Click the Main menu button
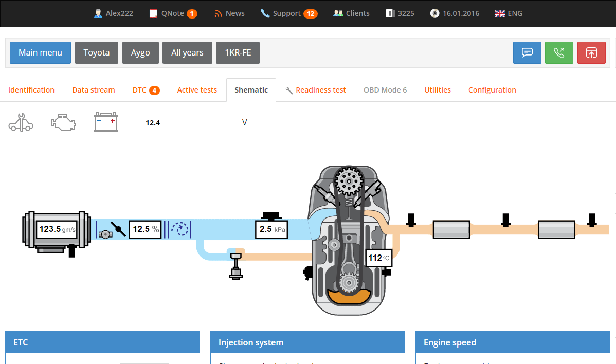Image resolution: width=616 pixels, height=364 pixels. click(40, 52)
